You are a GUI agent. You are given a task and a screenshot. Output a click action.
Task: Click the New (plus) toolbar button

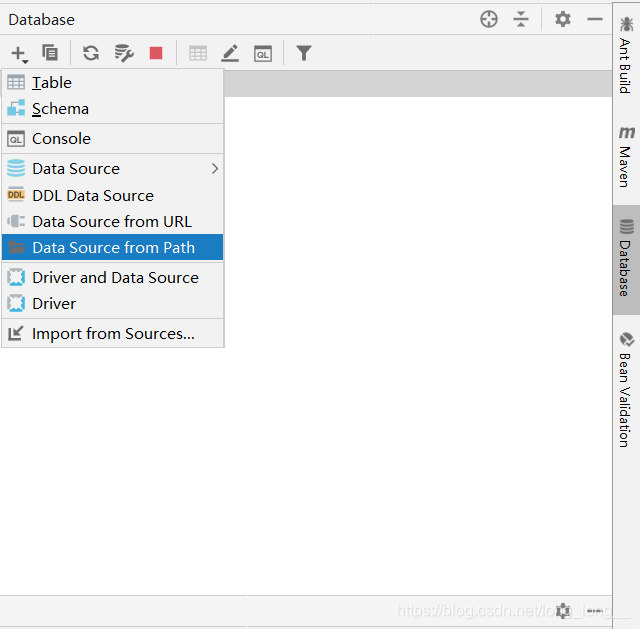(x=19, y=53)
